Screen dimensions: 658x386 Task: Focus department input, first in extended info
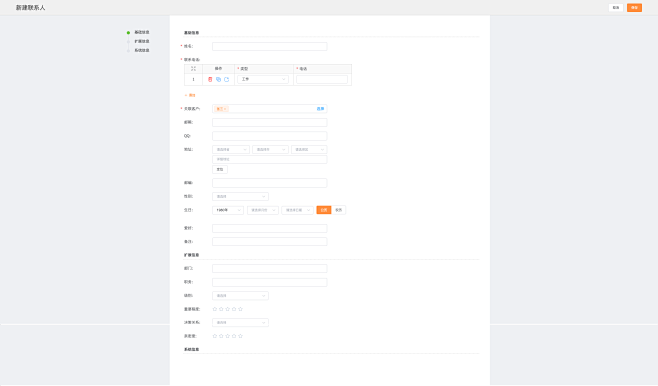click(269, 269)
